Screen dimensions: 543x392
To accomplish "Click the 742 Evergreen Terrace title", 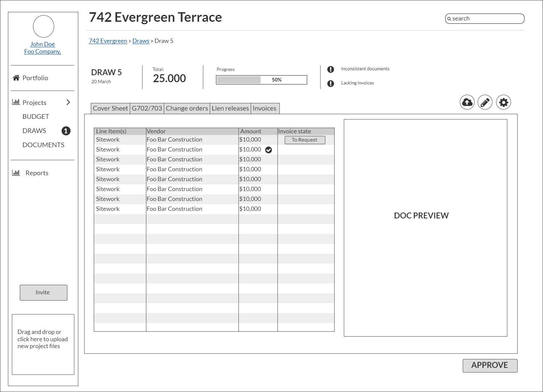I will 156,17.
